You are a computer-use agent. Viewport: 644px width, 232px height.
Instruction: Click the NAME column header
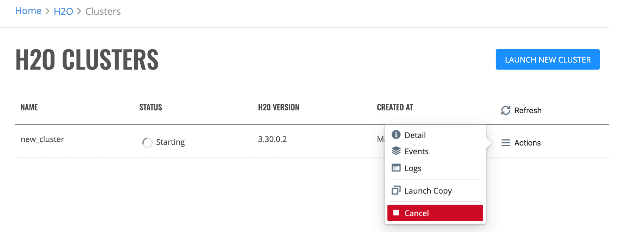29,107
